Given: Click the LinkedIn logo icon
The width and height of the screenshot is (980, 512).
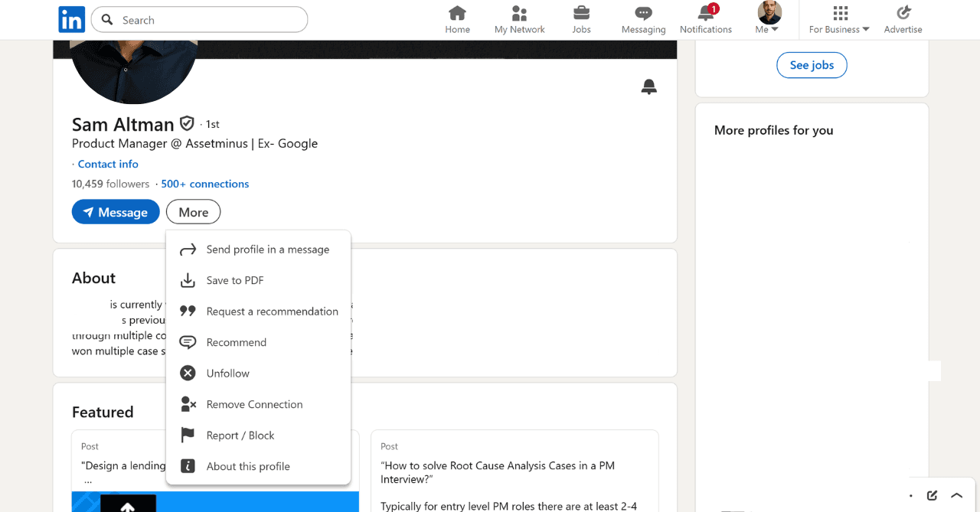Looking at the screenshot, I should click(x=71, y=20).
